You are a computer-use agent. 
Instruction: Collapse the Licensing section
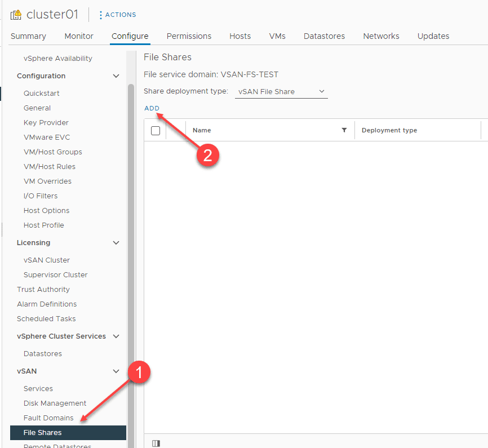[x=116, y=242]
